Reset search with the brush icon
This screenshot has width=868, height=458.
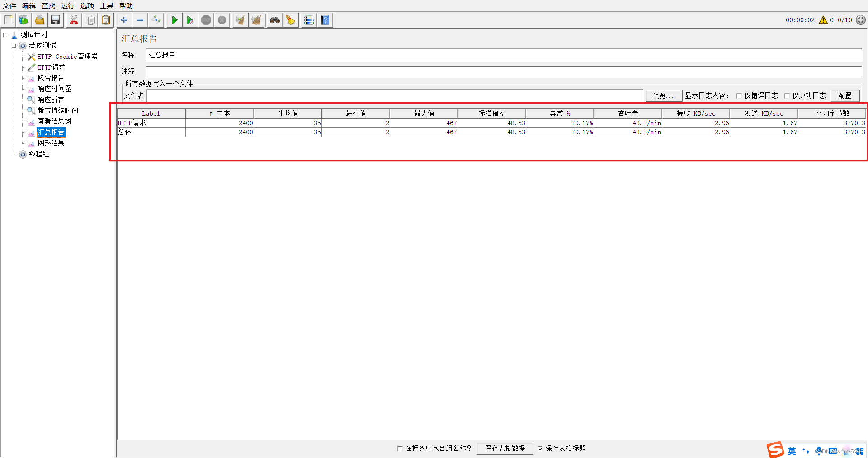pos(290,20)
